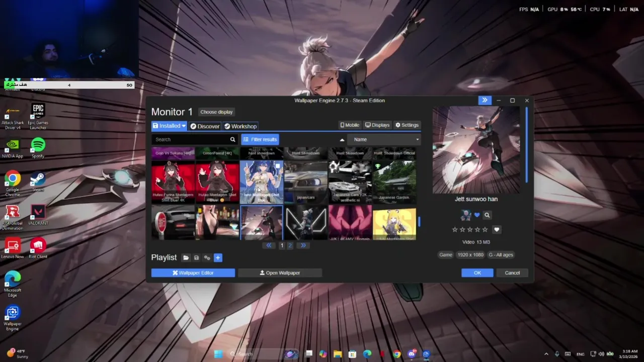Screen dimensions: 644x362
Task: Click the Game tag label
Action: [446, 254]
